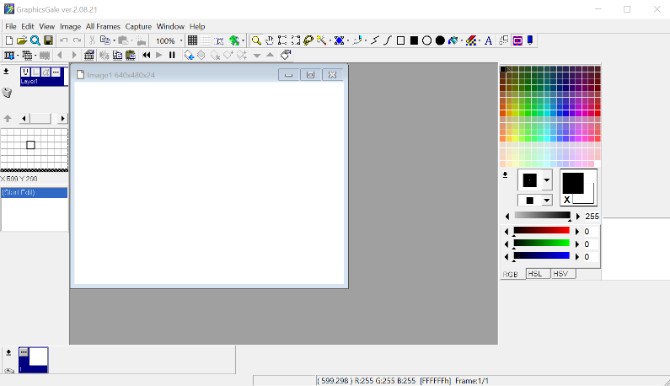Click the layer trash can icon
This screenshot has width=670, height=386.
[x=7, y=93]
